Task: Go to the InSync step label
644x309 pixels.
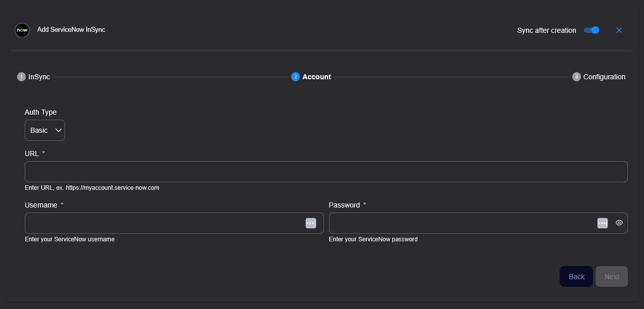Action: 39,77
